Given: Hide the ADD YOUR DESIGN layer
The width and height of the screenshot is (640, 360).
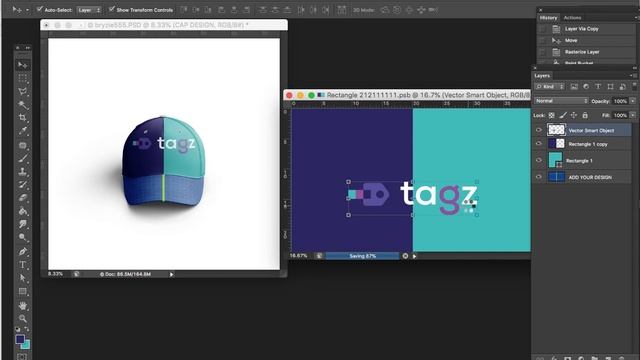Looking at the screenshot, I should tap(538, 177).
